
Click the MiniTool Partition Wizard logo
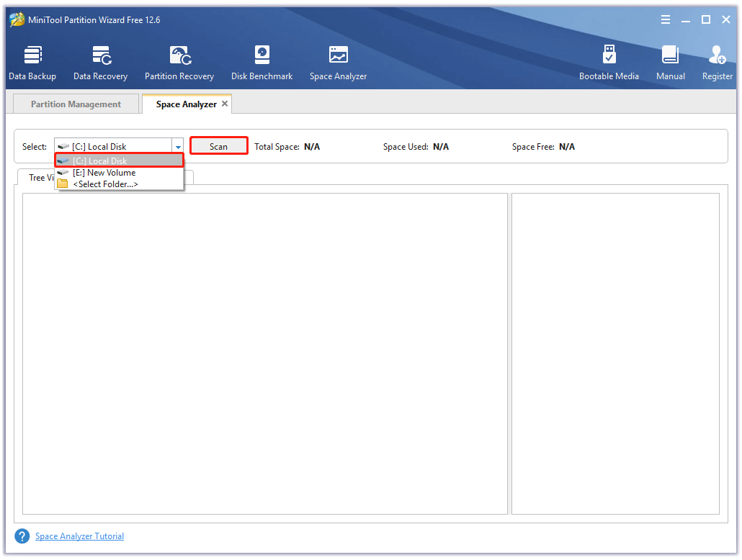tap(19, 19)
